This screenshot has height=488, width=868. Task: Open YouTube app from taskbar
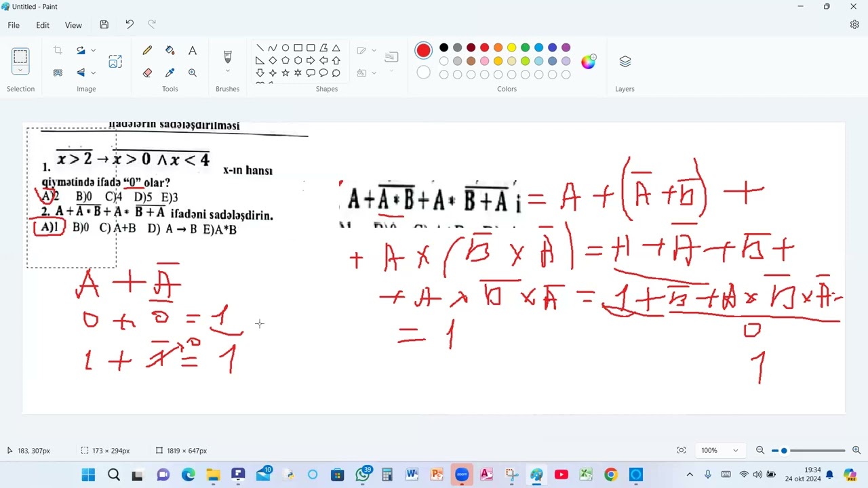point(561,474)
